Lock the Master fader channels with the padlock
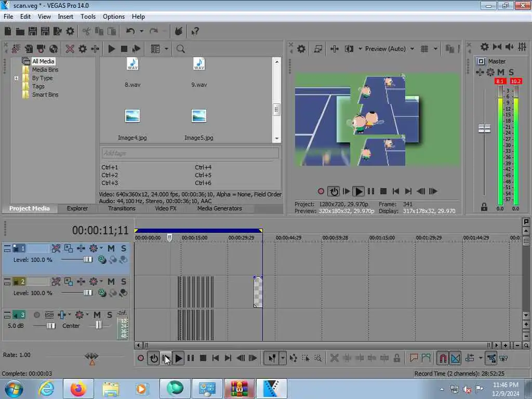This screenshot has height=399, width=532. pos(484,207)
